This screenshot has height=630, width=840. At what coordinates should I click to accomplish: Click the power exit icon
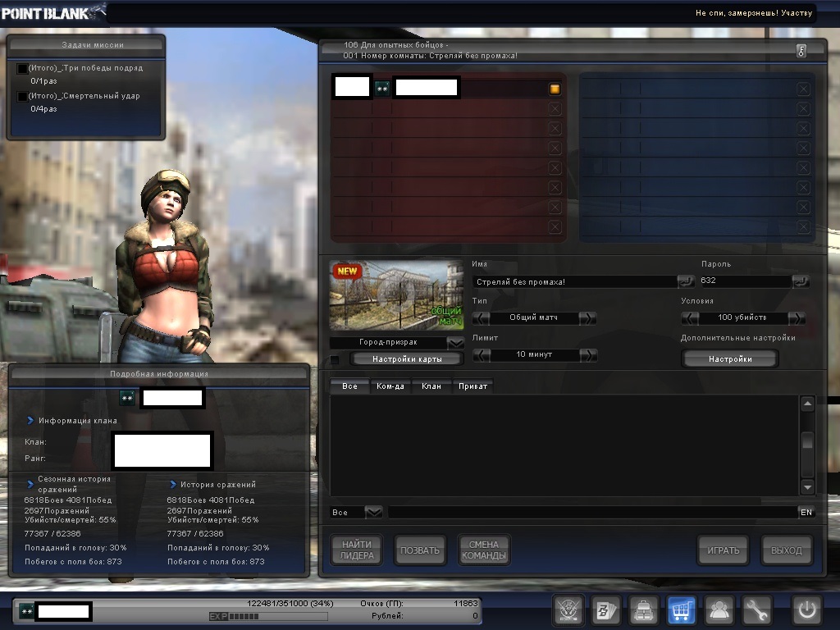click(807, 609)
